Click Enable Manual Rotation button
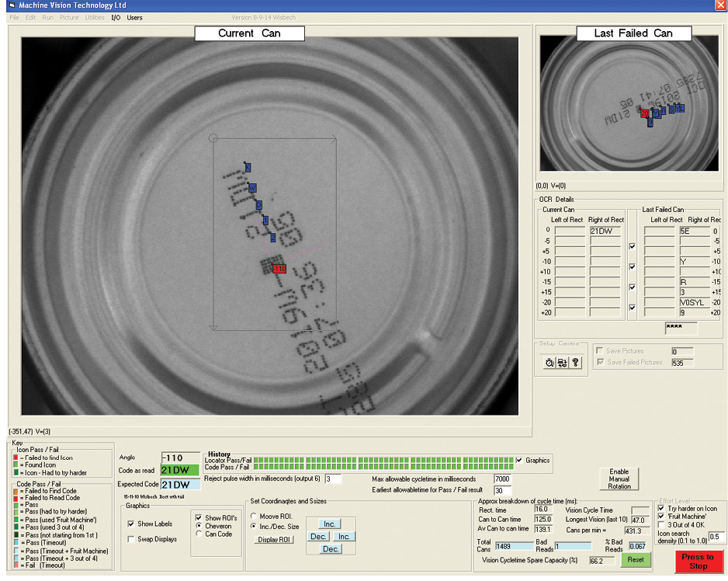 point(619,478)
